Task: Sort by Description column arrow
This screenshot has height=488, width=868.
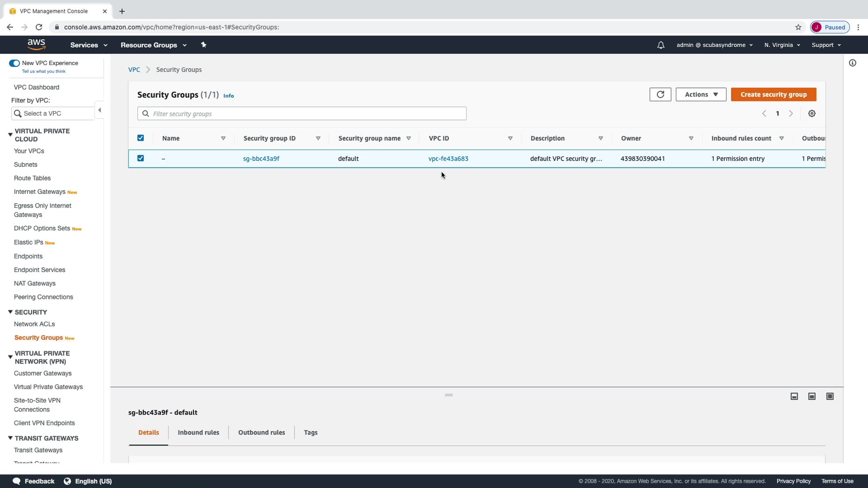Action: 601,138
